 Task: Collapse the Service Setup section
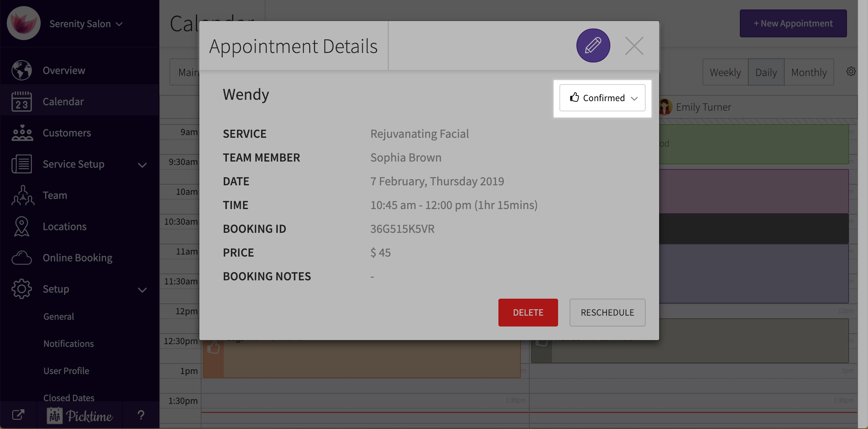(x=143, y=165)
